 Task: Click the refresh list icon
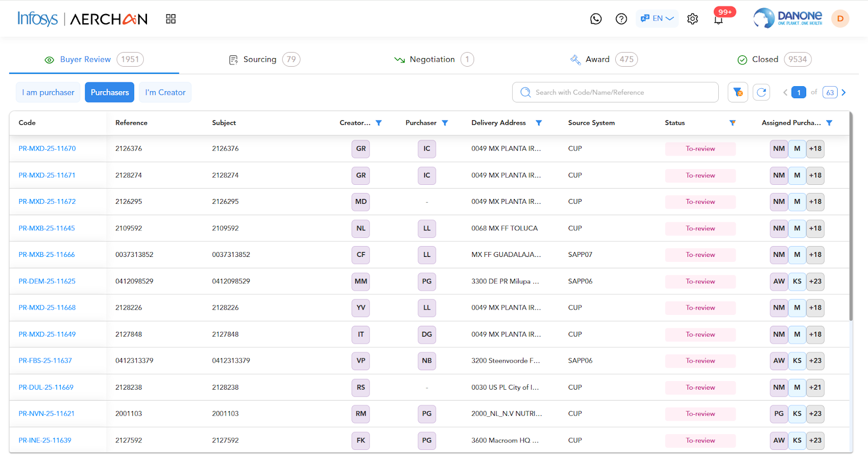[761, 92]
